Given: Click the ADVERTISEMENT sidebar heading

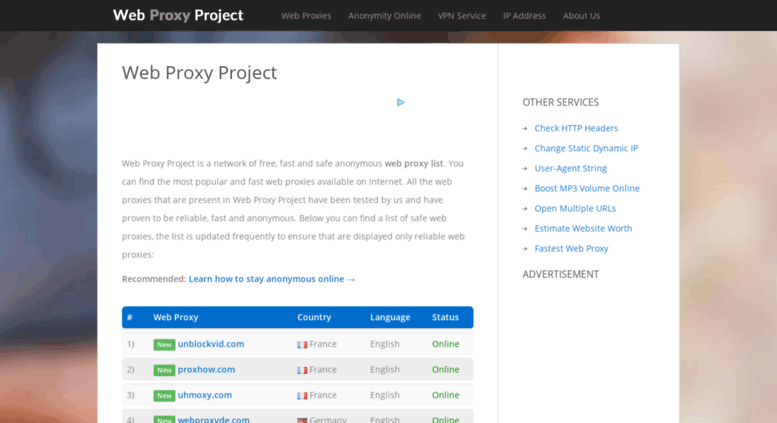Looking at the screenshot, I should (560, 274).
